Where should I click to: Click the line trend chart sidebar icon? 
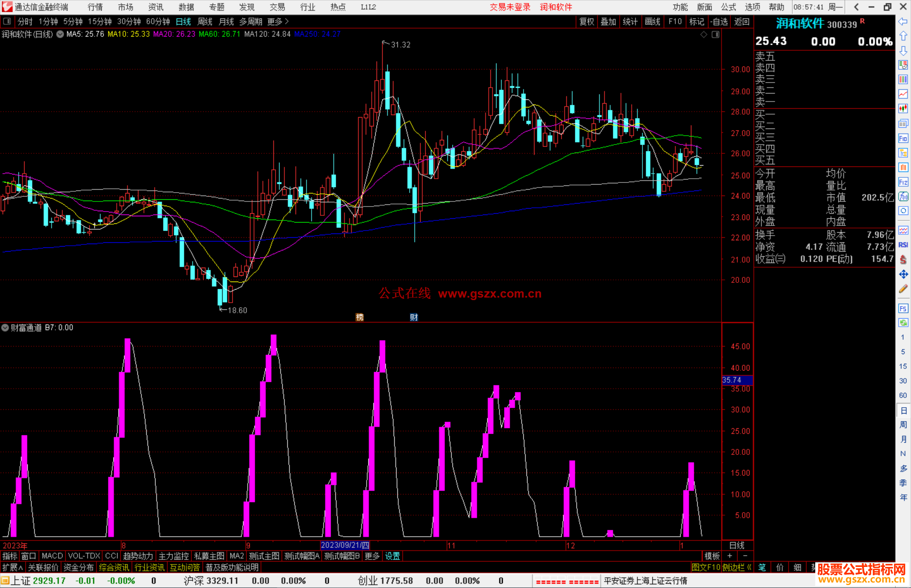903,94
